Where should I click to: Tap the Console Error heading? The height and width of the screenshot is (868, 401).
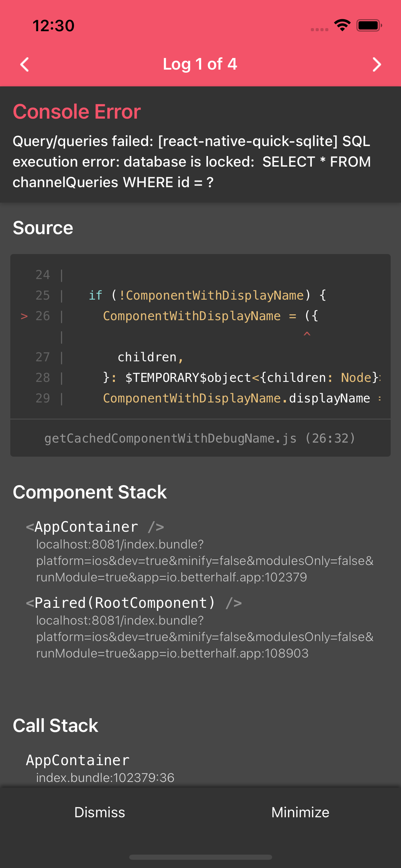click(x=77, y=112)
